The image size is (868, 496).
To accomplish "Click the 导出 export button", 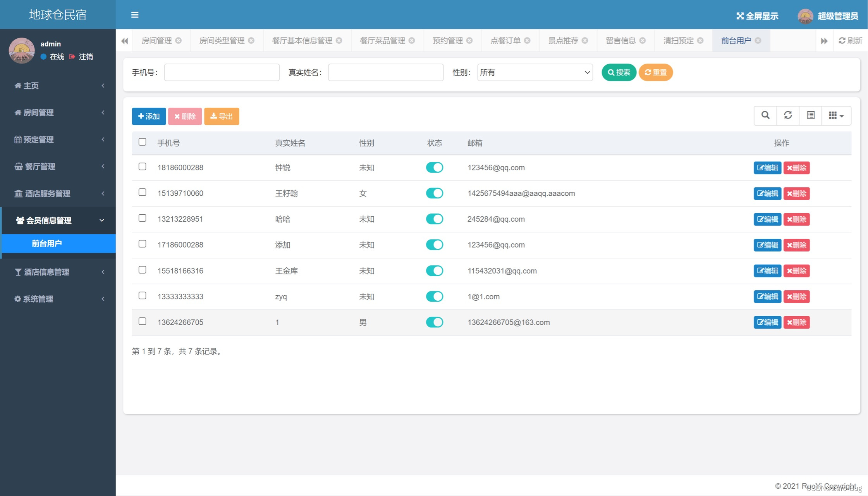I will [222, 116].
